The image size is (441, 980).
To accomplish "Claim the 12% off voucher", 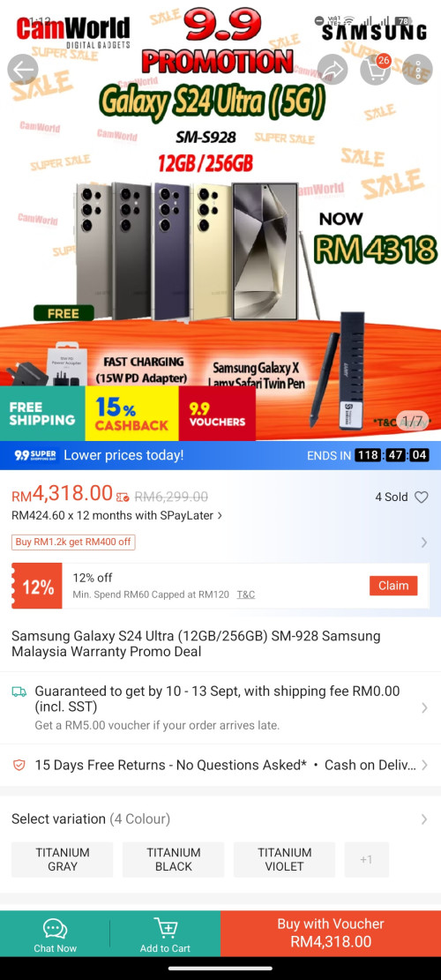I will pos(393,586).
